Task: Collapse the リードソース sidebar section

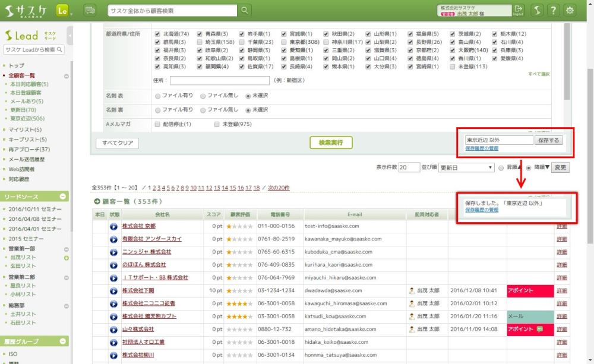Action: point(63,197)
